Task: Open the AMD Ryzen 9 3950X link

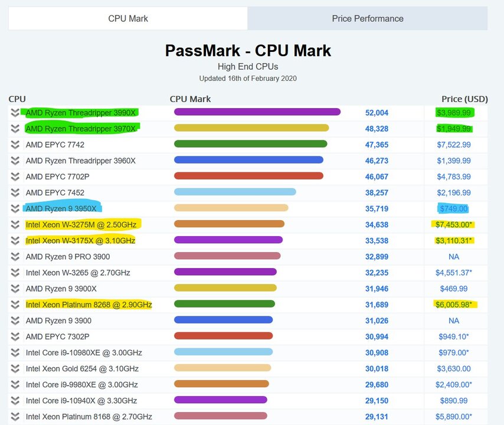Action: pyautogui.click(x=61, y=208)
